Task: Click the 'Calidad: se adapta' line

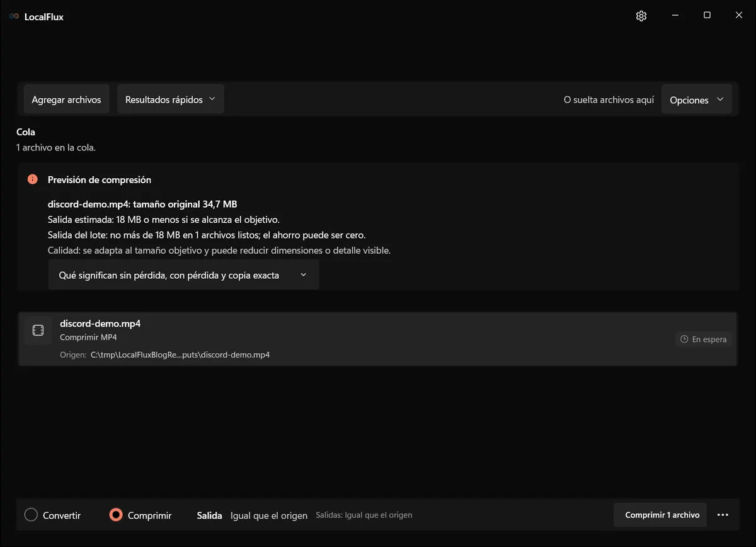Action: click(x=219, y=250)
